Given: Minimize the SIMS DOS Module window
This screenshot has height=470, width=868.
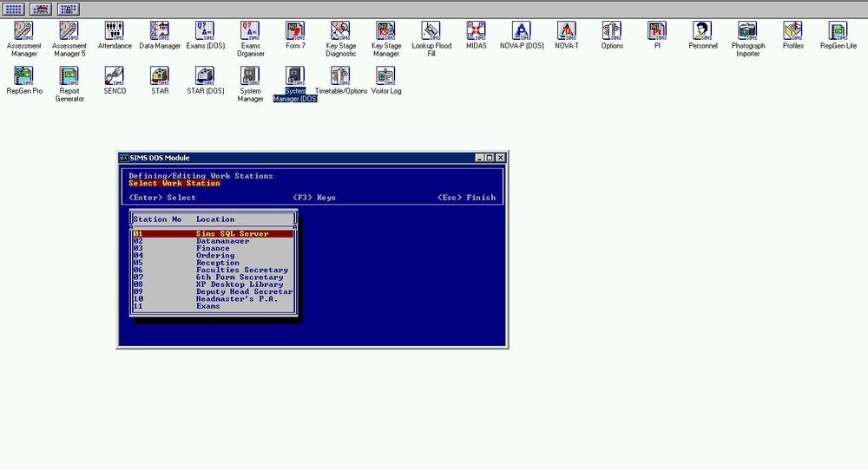Looking at the screenshot, I should pos(480,158).
